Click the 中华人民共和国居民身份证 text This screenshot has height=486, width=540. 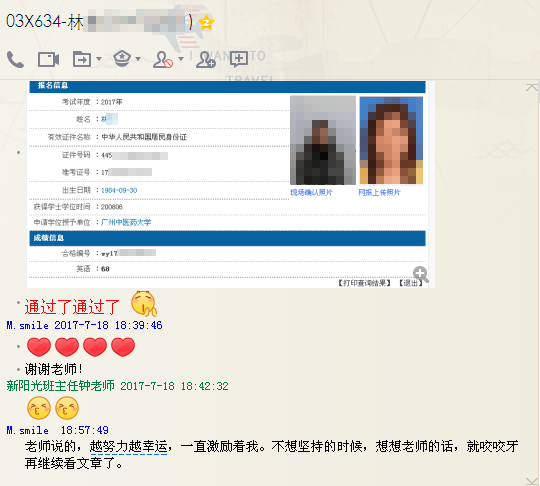[x=144, y=137]
